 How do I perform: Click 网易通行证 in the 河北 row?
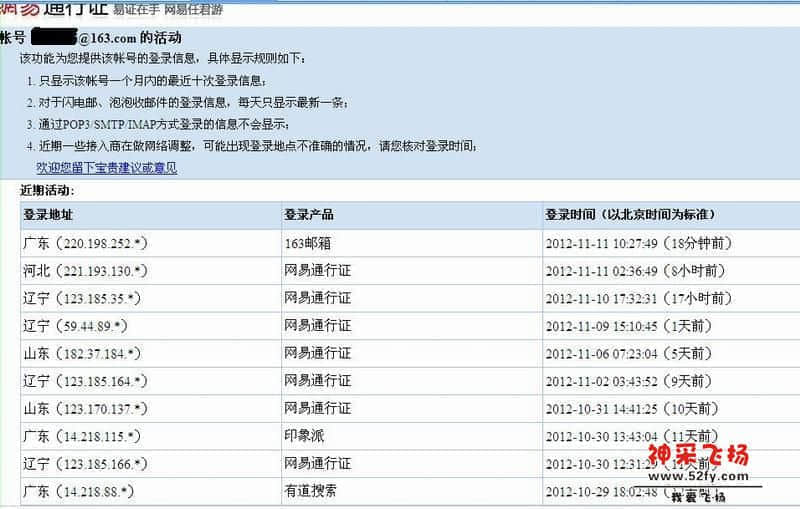point(317,271)
